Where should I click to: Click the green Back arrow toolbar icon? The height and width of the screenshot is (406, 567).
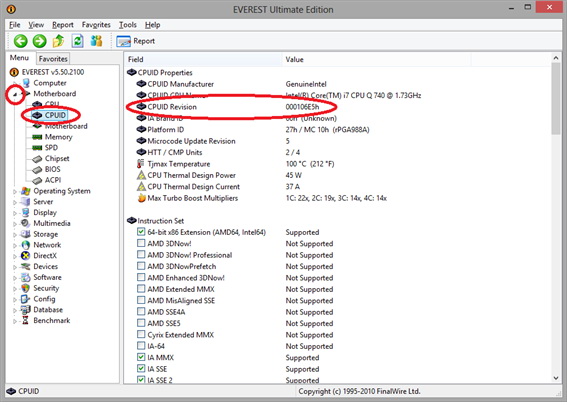[x=21, y=41]
